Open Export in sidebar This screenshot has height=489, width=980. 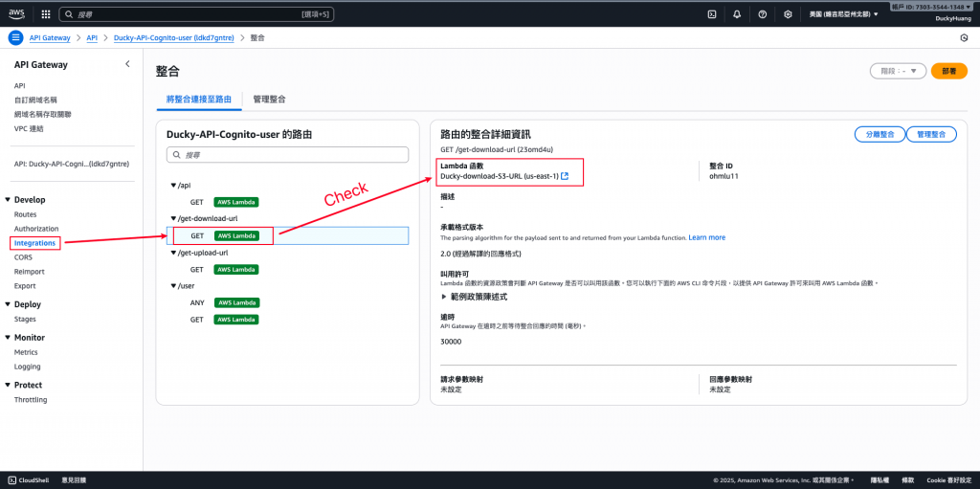click(25, 286)
